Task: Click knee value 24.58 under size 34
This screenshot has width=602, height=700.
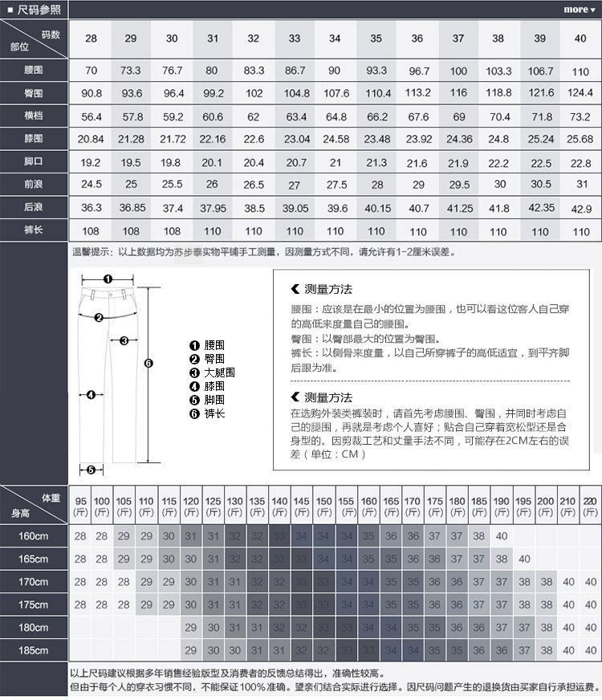Action: [x=336, y=140]
